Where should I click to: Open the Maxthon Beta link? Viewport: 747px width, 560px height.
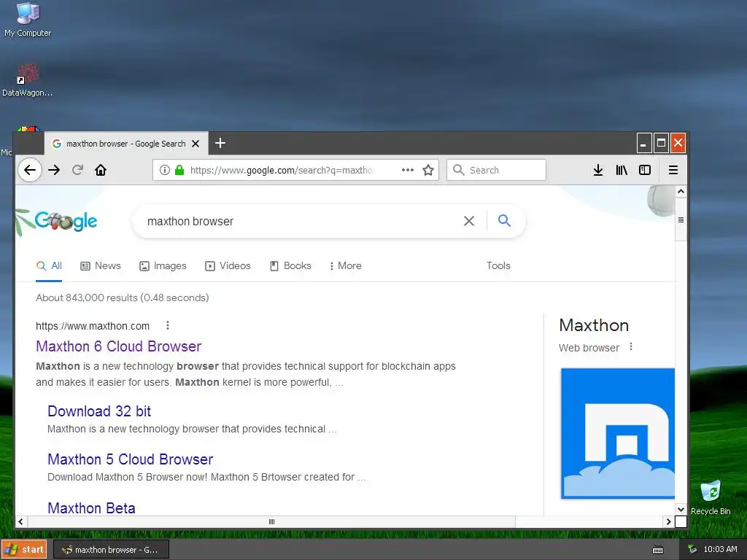91,508
